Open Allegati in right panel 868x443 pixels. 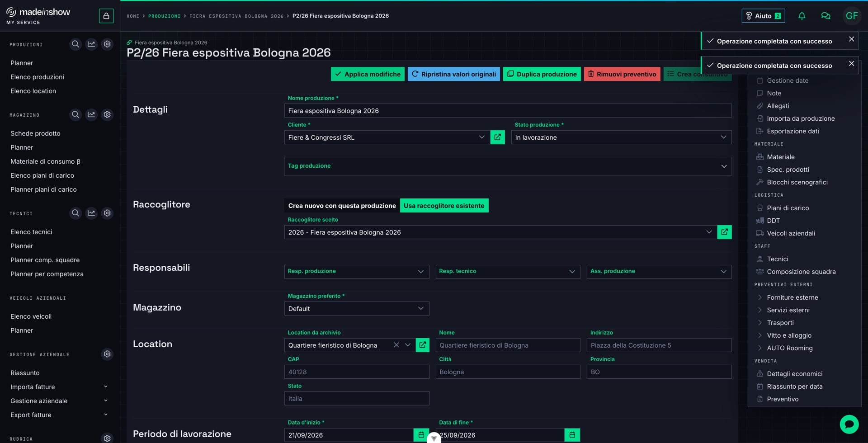coord(778,106)
